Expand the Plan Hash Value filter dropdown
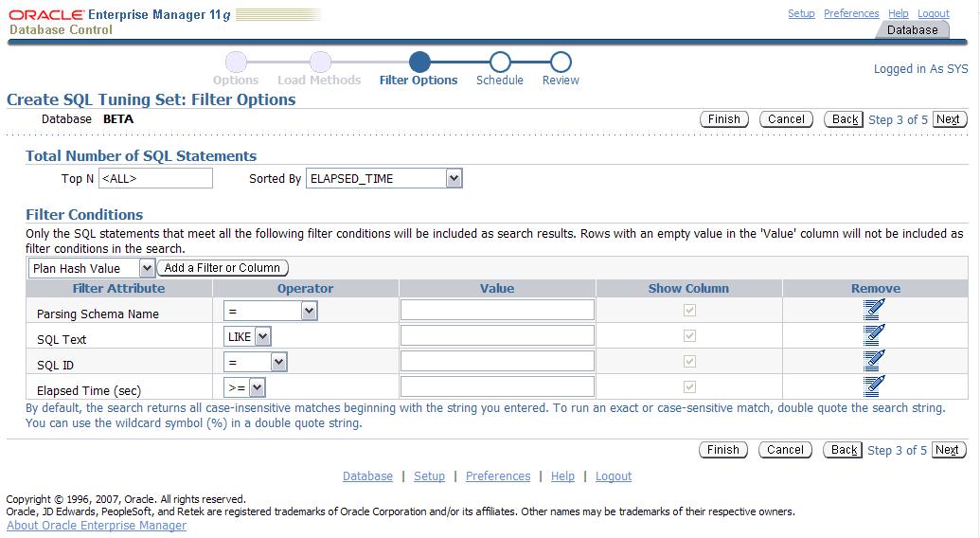980x538 pixels. [147, 268]
